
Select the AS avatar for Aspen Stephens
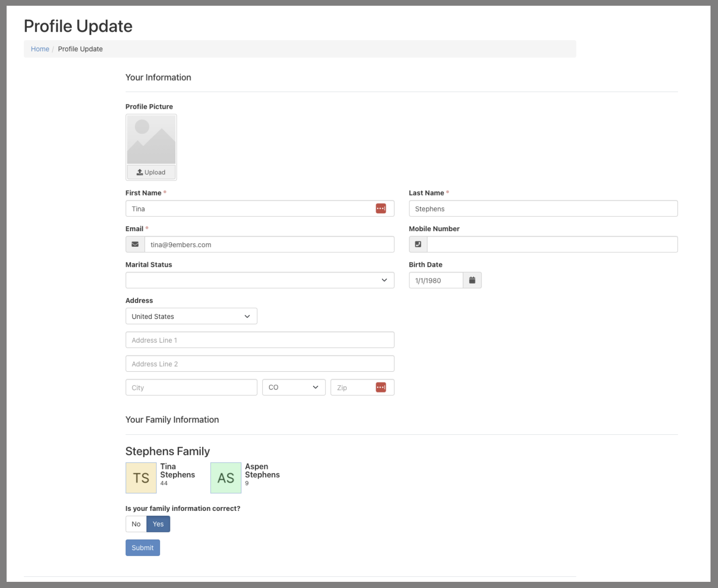(226, 478)
